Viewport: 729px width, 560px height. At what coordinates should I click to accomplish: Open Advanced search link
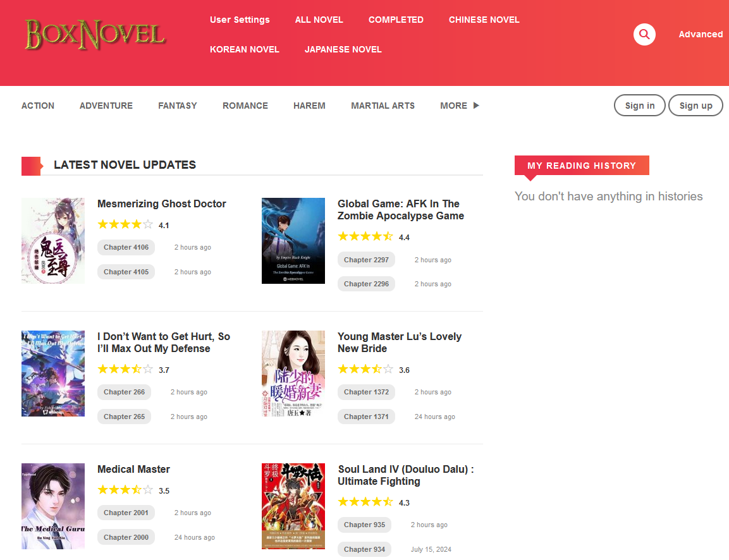pos(701,34)
